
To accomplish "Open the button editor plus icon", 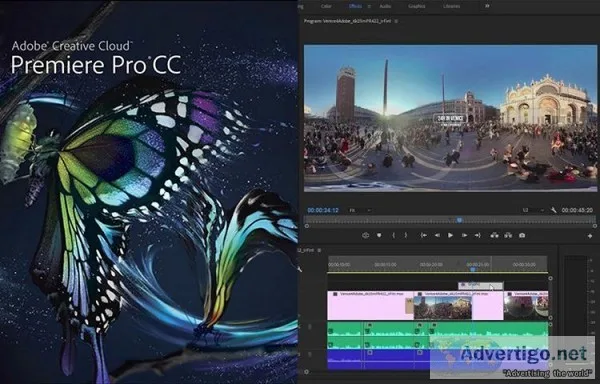I will point(590,236).
